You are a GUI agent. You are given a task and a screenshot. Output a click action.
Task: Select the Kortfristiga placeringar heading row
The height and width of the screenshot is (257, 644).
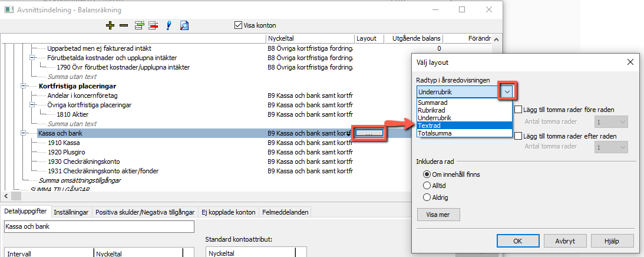pos(77,86)
